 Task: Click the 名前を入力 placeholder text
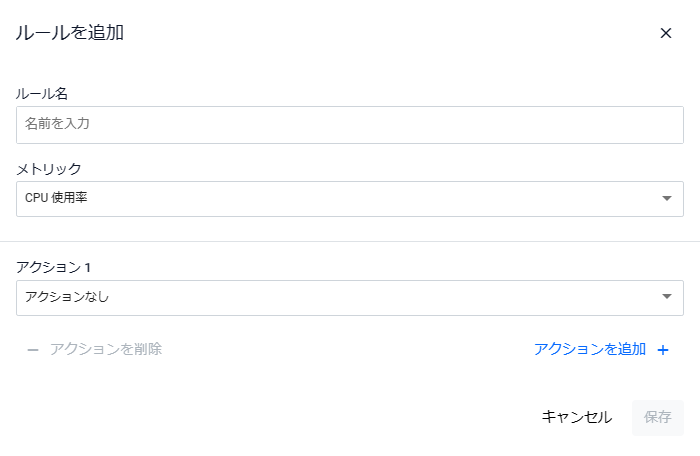point(58,125)
